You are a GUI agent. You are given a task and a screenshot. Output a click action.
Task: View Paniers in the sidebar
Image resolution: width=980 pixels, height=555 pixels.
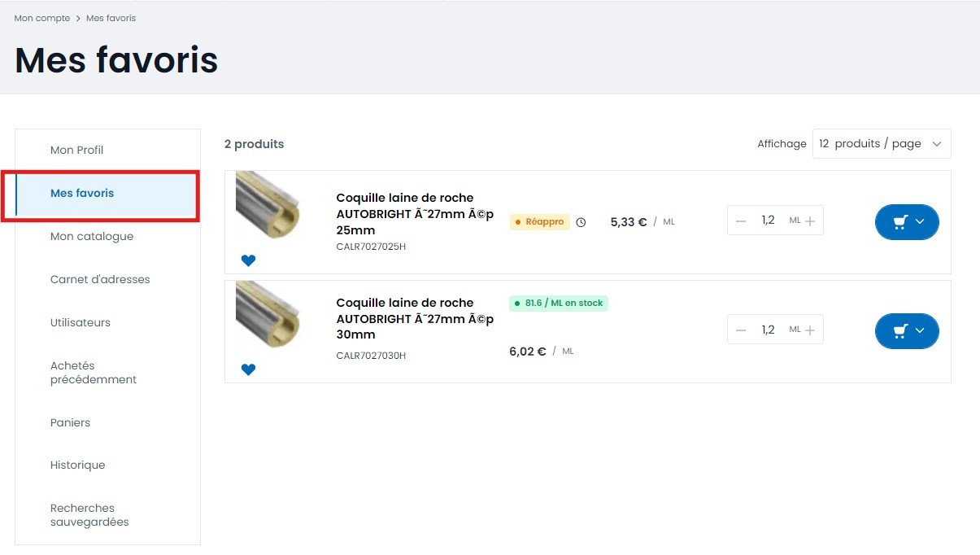(x=70, y=423)
